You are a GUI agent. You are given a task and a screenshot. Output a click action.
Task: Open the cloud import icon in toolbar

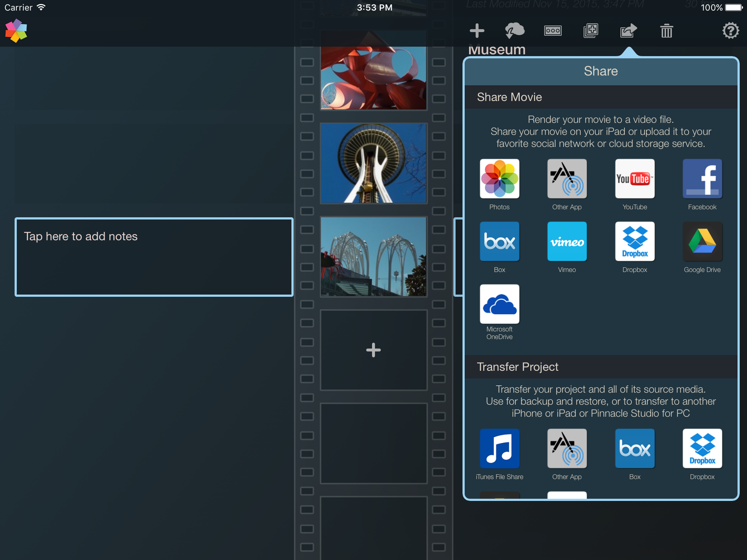pos(515,31)
